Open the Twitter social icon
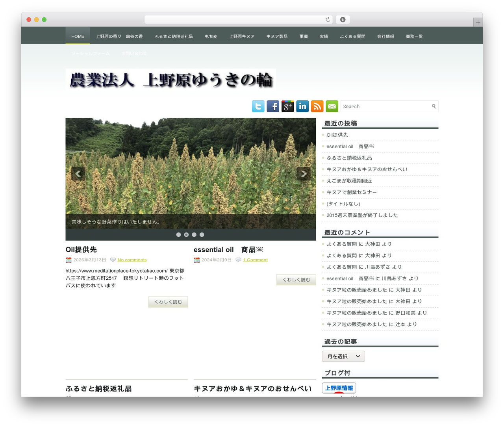504x427 pixels. (x=258, y=106)
